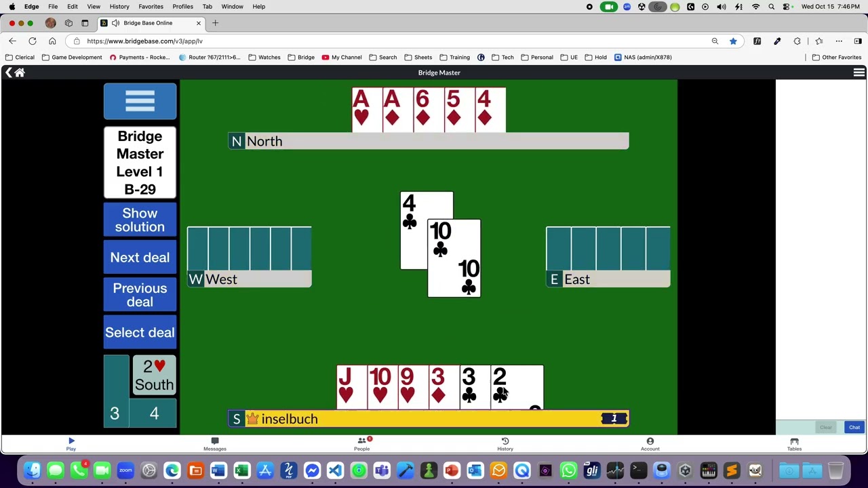868x488 pixels.
Task: Open the Favorites menu in menu bar
Action: tap(151, 7)
